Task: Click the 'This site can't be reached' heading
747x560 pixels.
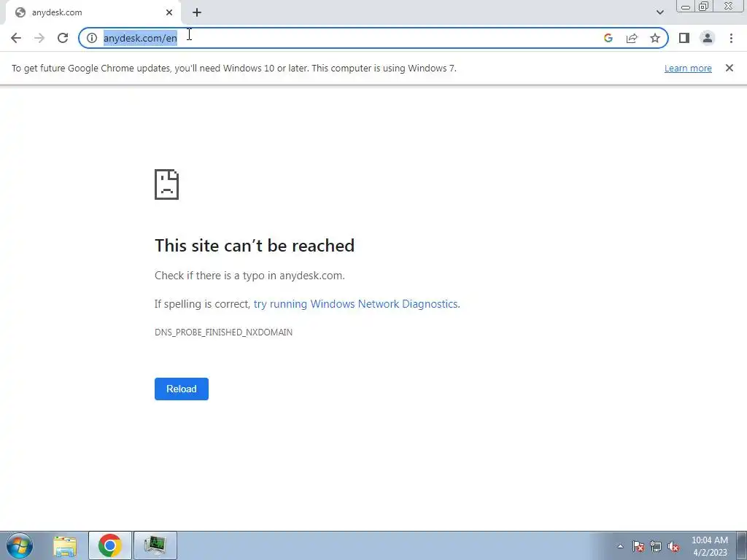Action: coord(255,246)
